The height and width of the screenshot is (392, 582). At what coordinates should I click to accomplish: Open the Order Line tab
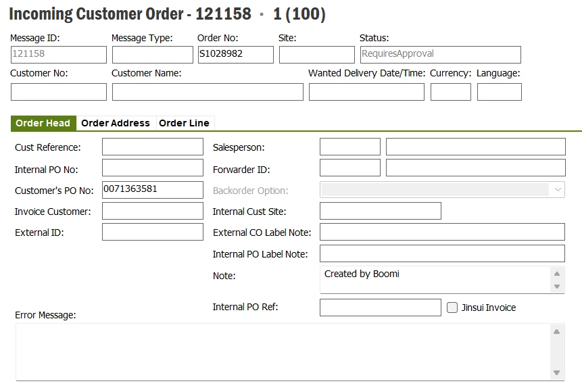pyautogui.click(x=184, y=123)
